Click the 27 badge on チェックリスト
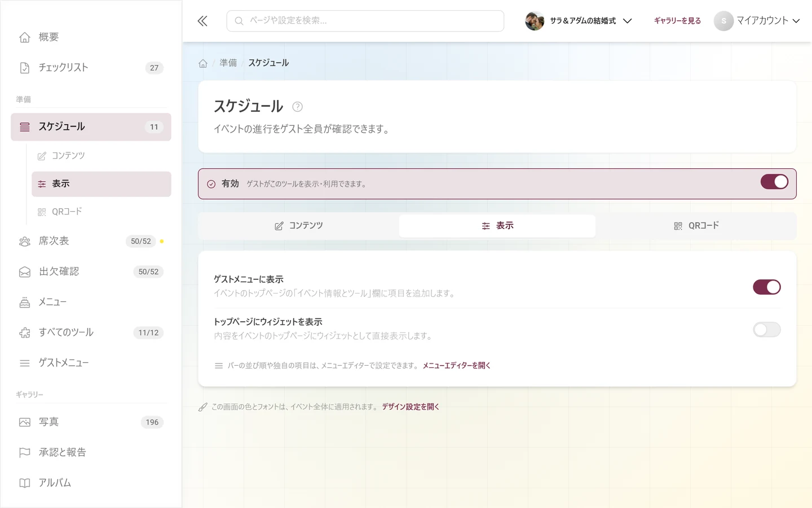This screenshot has height=508, width=812. coord(154,68)
